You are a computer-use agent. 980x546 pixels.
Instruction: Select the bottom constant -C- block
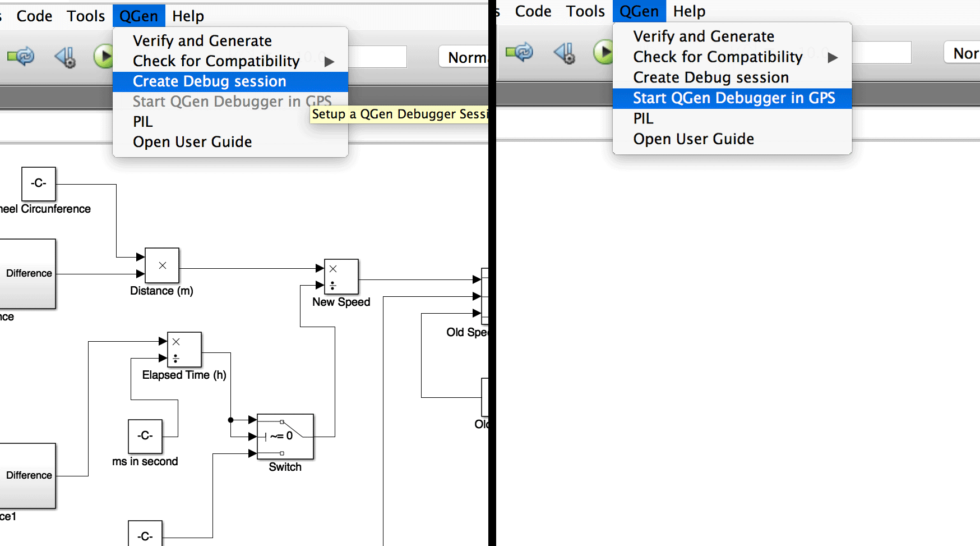pos(145,534)
